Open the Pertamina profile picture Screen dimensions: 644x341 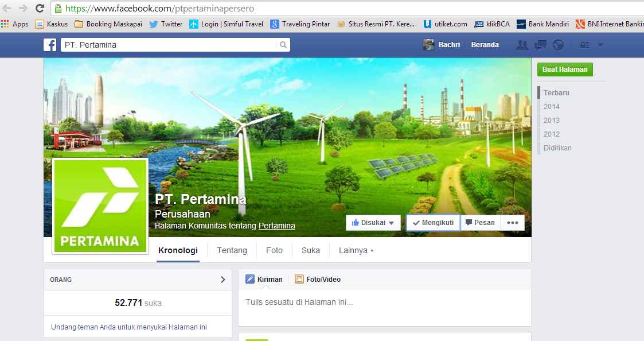pyautogui.click(x=100, y=206)
